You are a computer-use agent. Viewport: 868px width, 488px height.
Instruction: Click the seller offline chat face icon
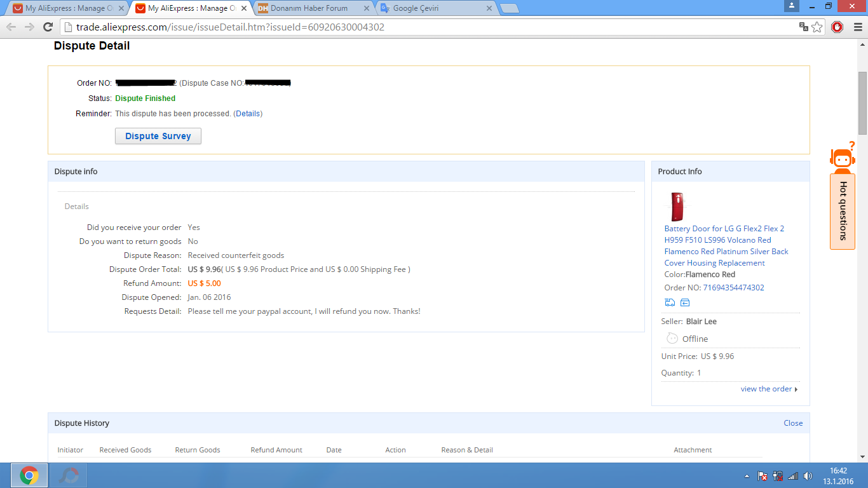(x=672, y=338)
